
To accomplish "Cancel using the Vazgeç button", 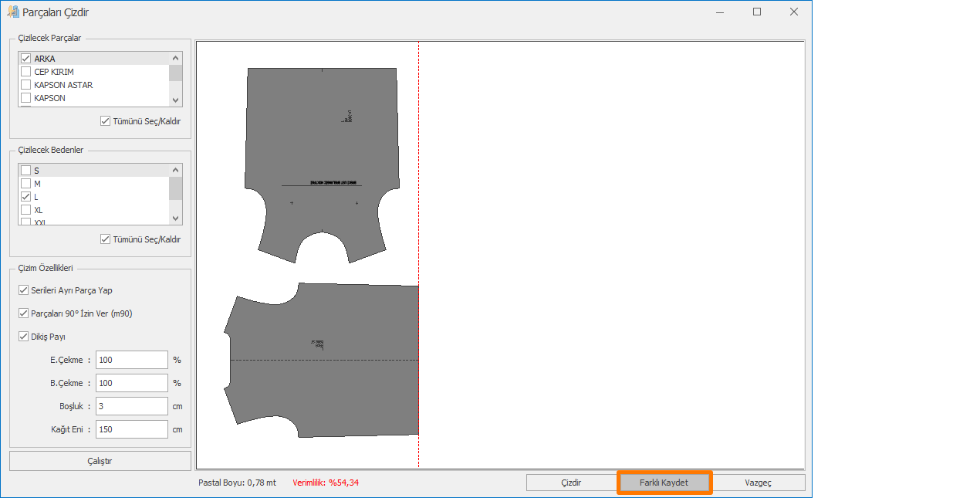I will tap(758, 483).
